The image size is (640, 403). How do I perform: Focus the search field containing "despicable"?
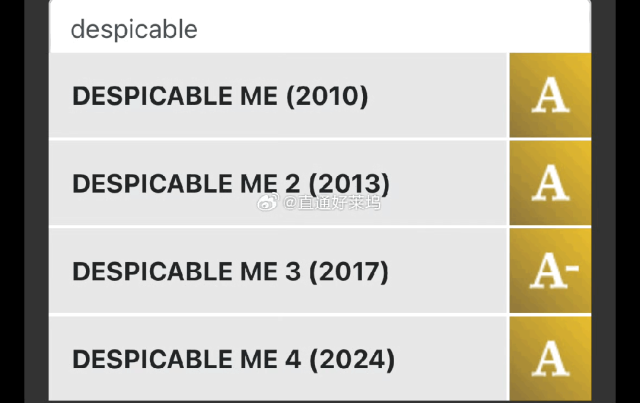point(300,29)
